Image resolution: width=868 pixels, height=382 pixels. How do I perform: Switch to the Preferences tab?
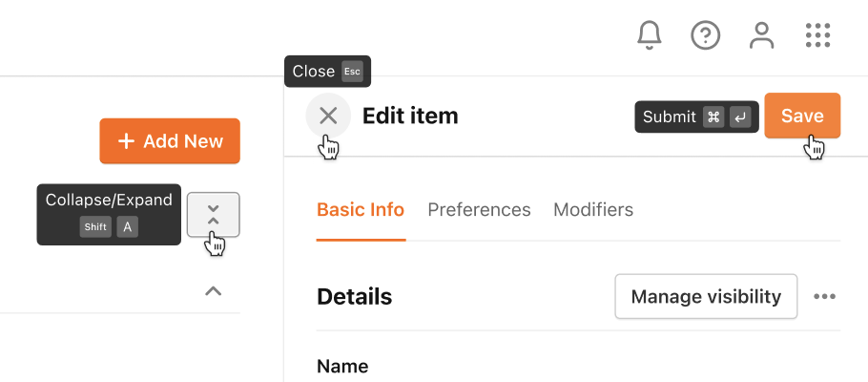[479, 210]
